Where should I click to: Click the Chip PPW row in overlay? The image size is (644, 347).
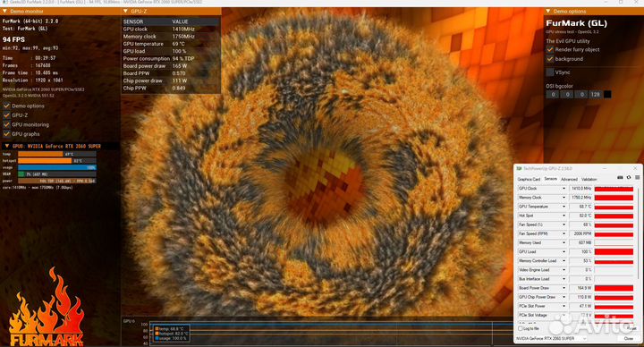(x=171, y=88)
